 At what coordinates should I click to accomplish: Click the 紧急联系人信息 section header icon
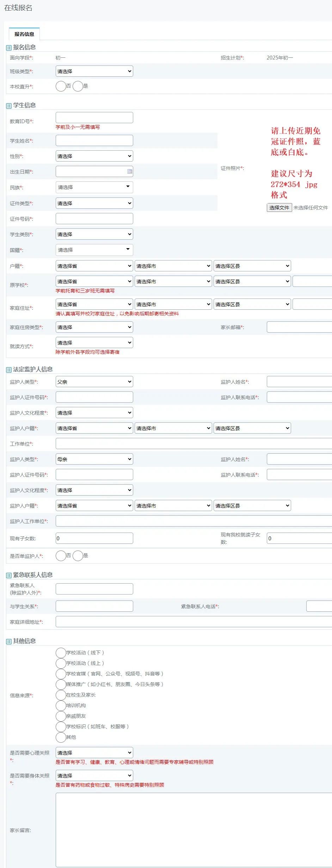[x=9, y=575]
